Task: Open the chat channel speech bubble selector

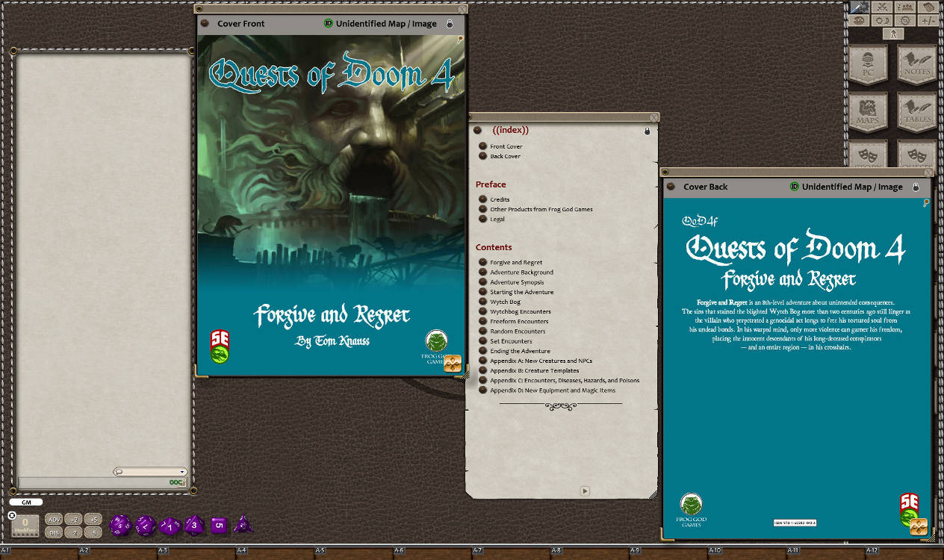Action: pos(119,472)
